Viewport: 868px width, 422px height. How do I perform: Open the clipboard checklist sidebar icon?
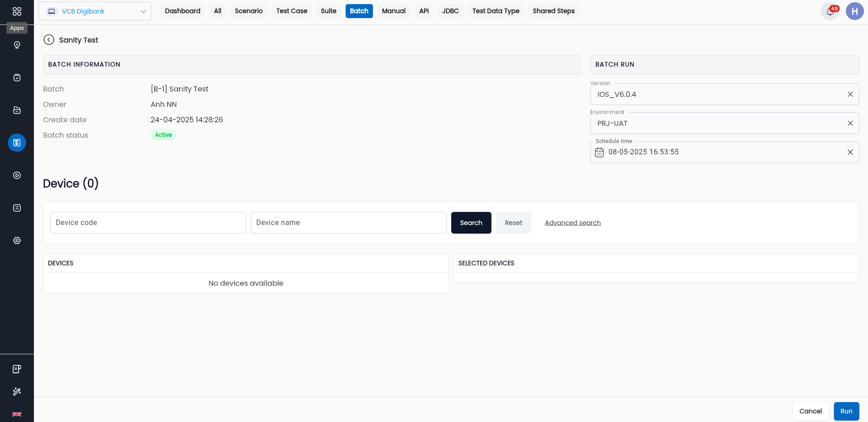[x=17, y=77]
